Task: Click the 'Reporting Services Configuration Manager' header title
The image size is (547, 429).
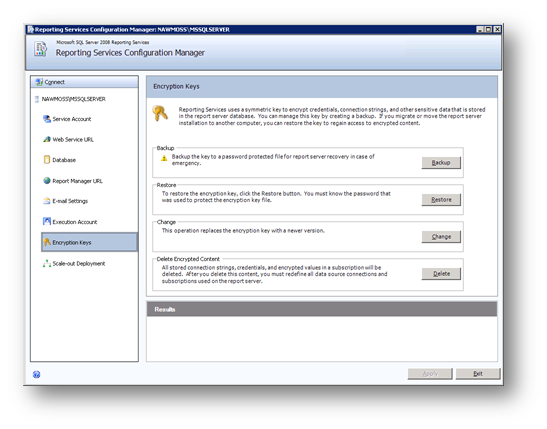Action: [x=130, y=53]
